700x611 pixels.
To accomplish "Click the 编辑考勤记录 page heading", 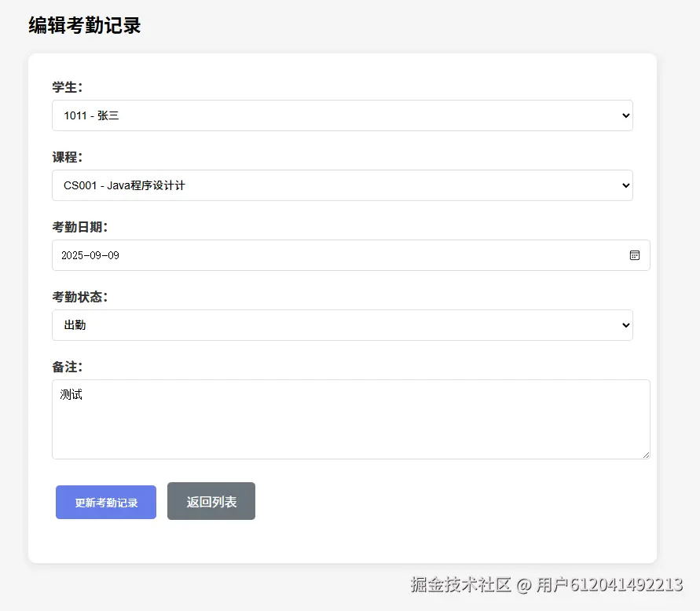I will (85, 25).
